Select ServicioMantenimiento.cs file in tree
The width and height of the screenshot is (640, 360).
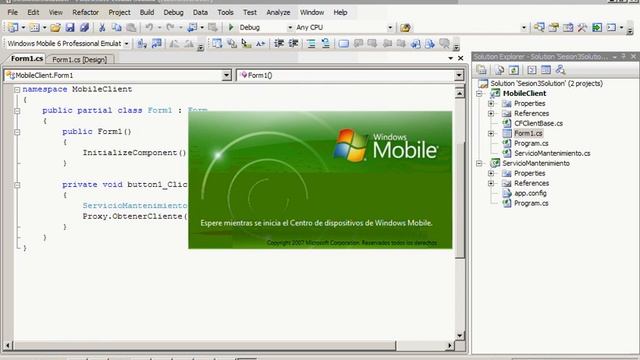pos(552,153)
